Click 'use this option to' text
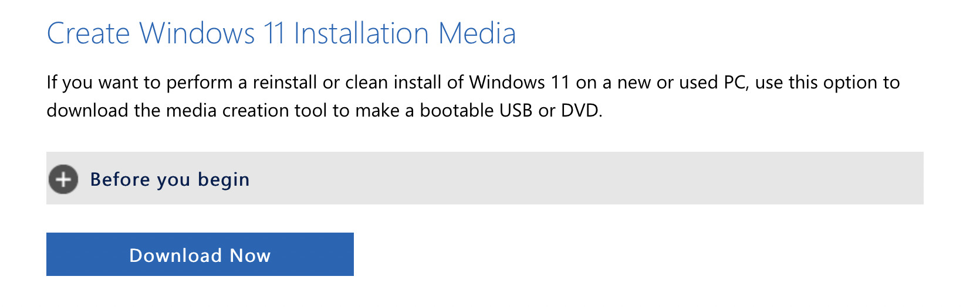 coord(827,82)
